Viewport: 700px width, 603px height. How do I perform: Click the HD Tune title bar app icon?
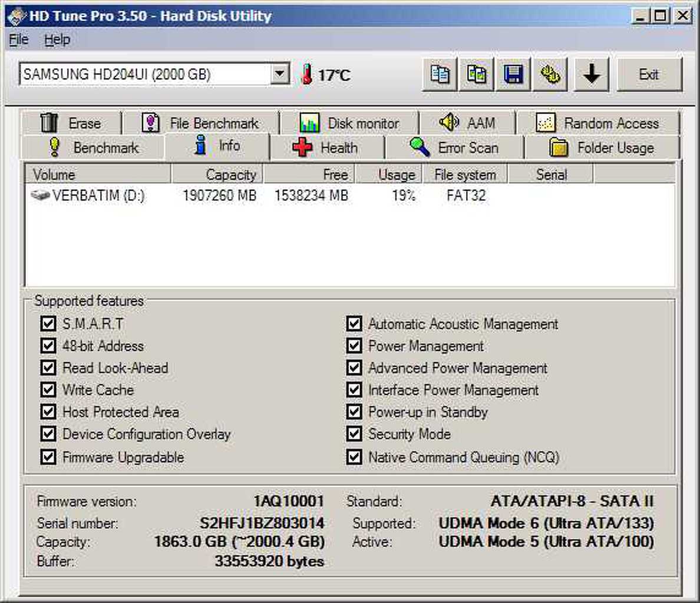pos(17,16)
